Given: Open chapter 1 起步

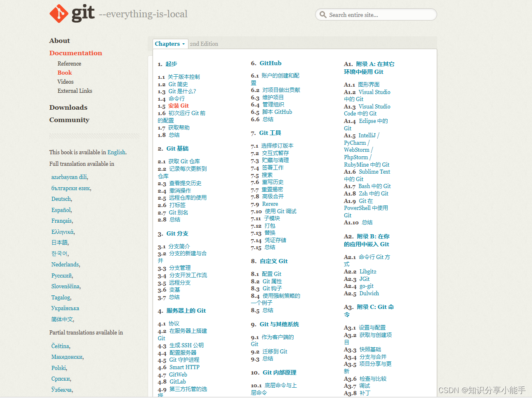Looking at the screenshot, I should point(171,64).
